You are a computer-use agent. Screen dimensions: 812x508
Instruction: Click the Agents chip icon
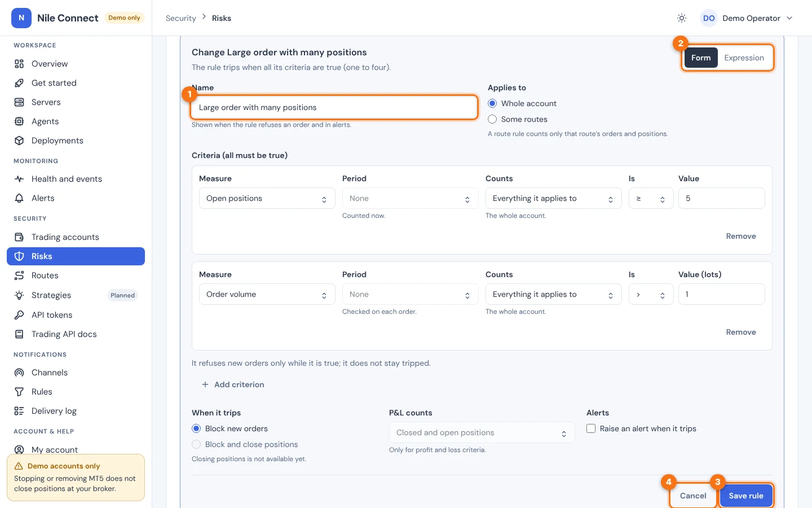[x=19, y=121]
